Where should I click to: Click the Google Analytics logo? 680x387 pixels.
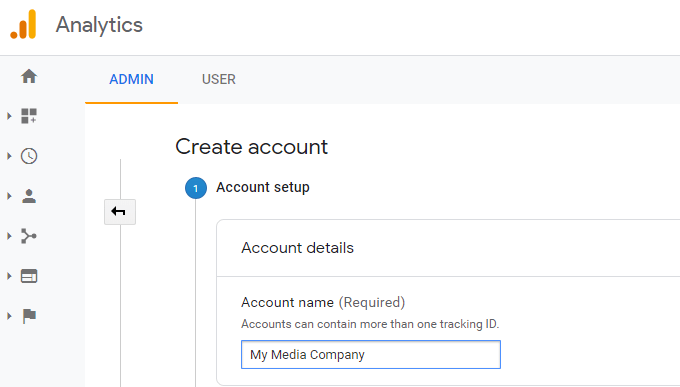coord(23,25)
